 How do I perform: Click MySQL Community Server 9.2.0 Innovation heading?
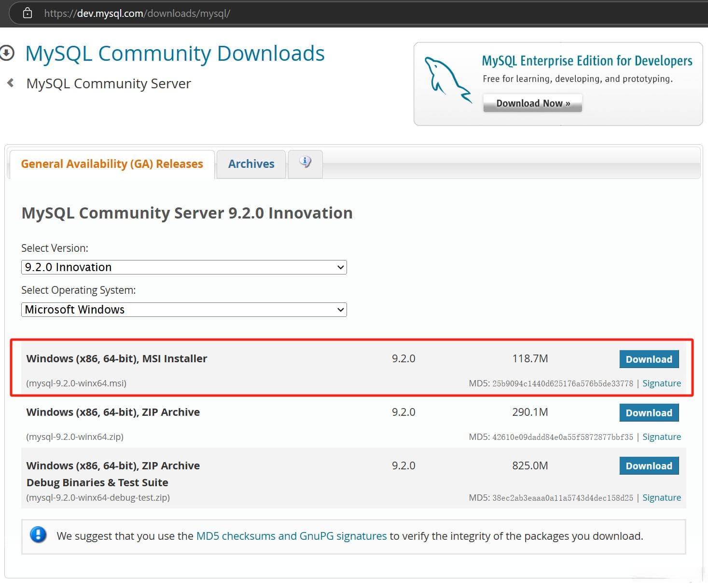click(187, 213)
